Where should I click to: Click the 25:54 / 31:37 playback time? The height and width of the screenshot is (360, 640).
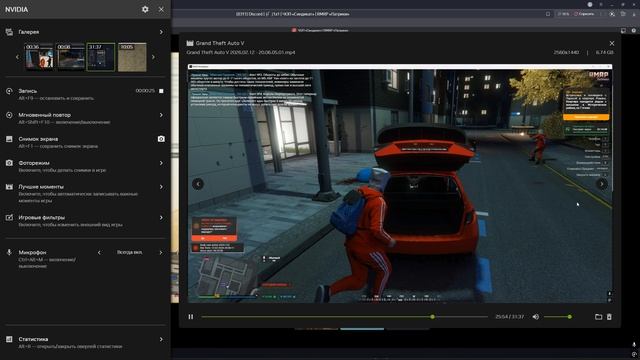point(509,317)
